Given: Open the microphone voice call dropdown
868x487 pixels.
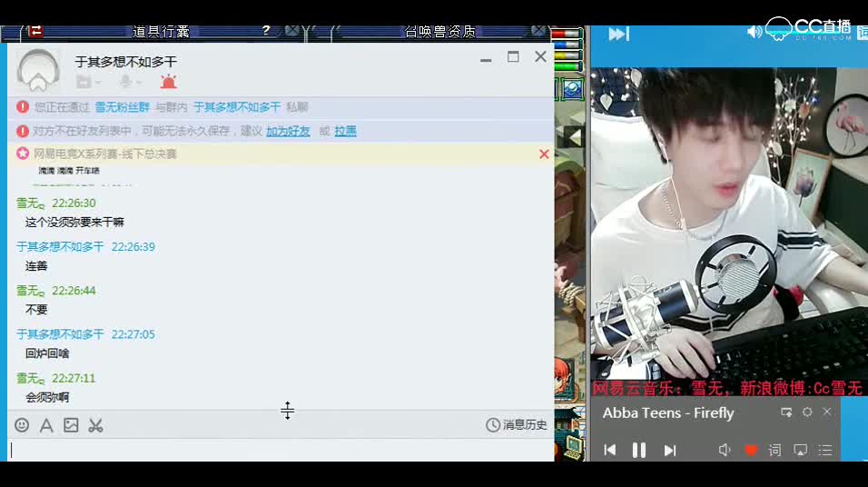Looking at the screenshot, I should [x=131, y=82].
